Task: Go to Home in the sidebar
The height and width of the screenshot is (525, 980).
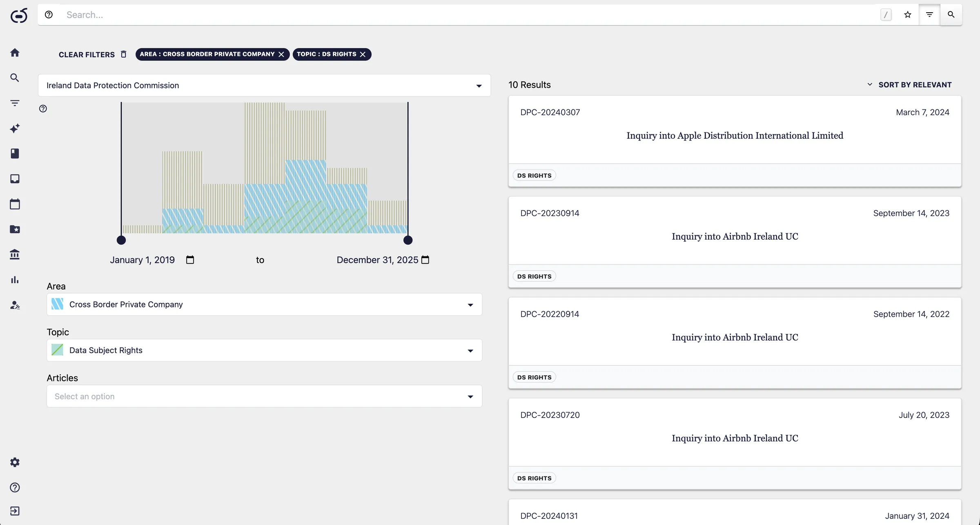Action: coord(15,53)
